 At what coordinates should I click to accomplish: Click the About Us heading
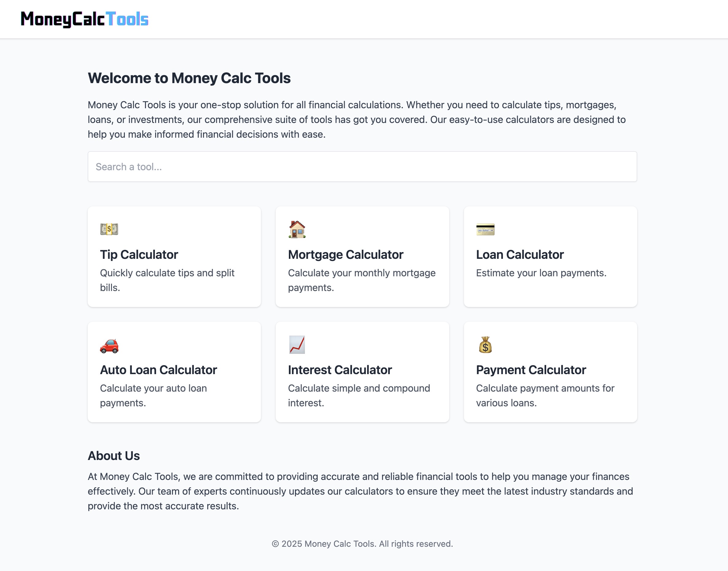(x=114, y=456)
